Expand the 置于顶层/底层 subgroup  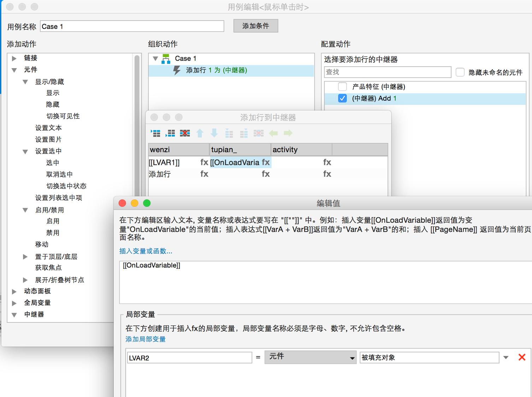coord(25,257)
